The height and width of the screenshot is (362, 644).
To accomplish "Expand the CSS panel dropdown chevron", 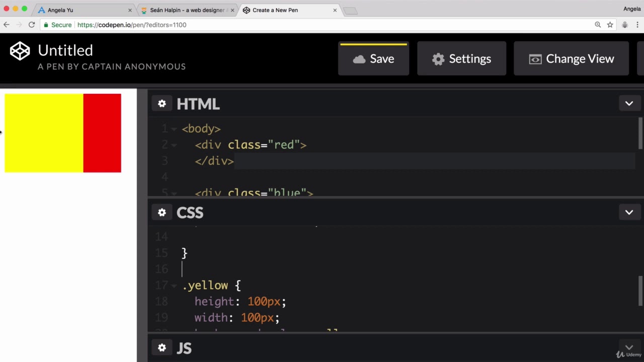I will tap(629, 212).
